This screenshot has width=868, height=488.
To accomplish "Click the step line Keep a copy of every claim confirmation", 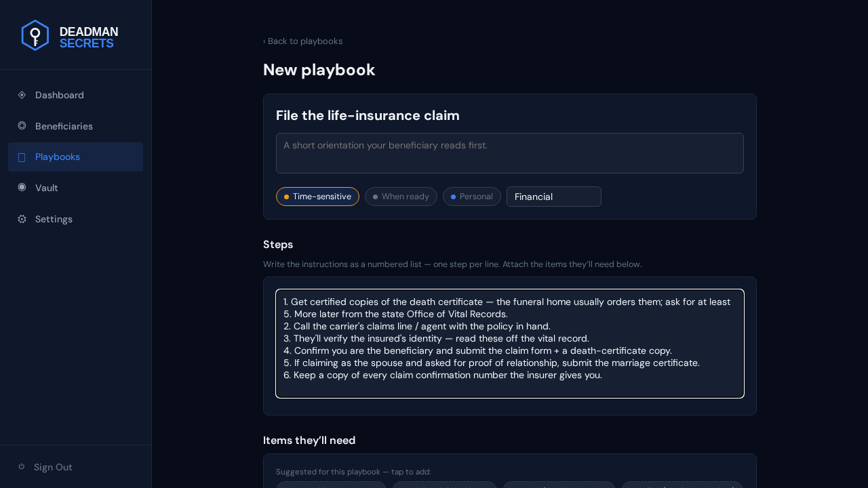I will click(443, 375).
